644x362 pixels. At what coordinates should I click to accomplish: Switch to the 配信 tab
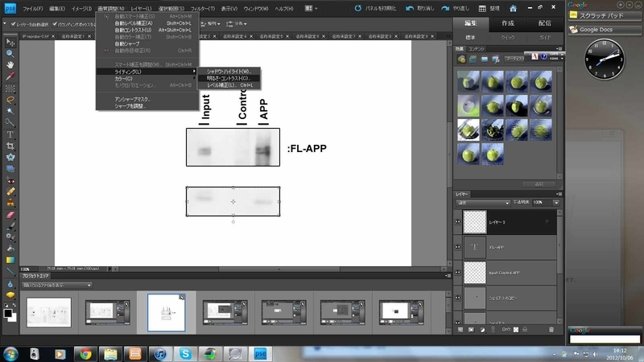click(545, 23)
